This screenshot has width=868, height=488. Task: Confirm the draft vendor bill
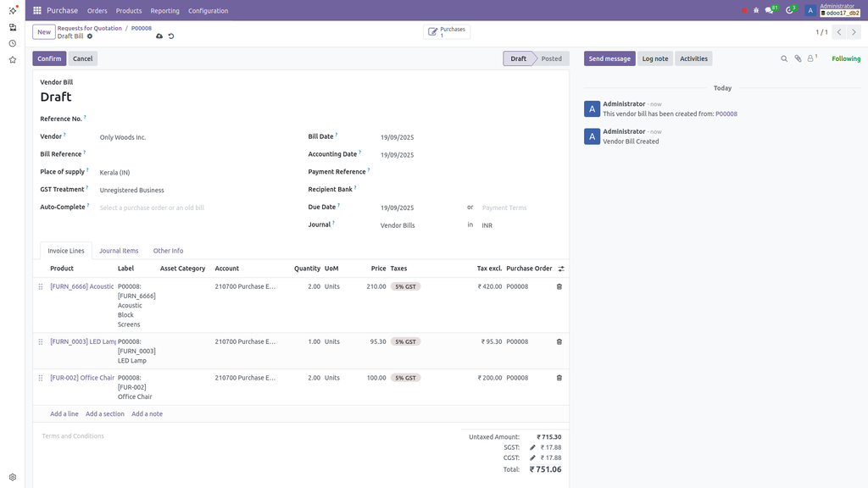[x=48, y=58]
